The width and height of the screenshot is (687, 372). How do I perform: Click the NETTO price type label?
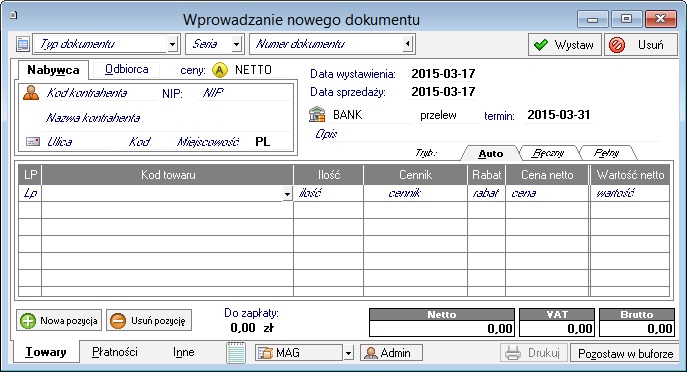pos(253,70)
